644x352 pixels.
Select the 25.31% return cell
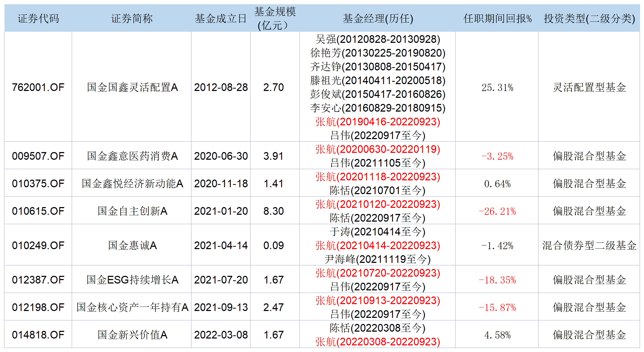[x=497, y=88]
